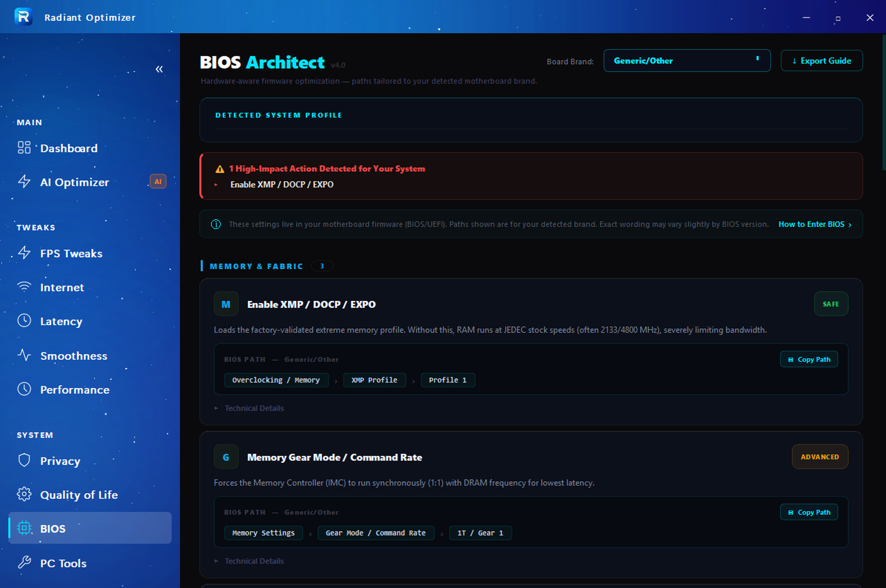Image resolution: width=886 pixels, height=588 pixels.
Task: Expand Technical Details under Memory Gear Mode
Action: (x=254, y=561)
